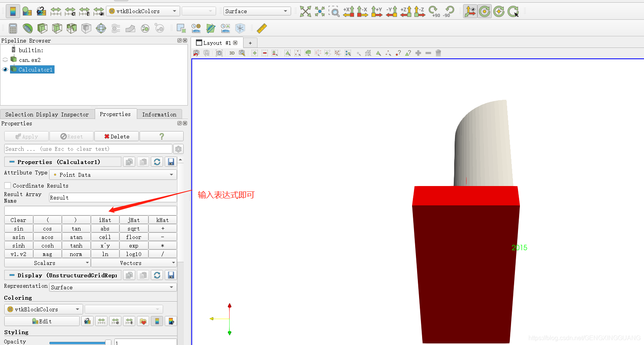Click the properties search box
644x345 pixels.
click(x=88, y=149)
